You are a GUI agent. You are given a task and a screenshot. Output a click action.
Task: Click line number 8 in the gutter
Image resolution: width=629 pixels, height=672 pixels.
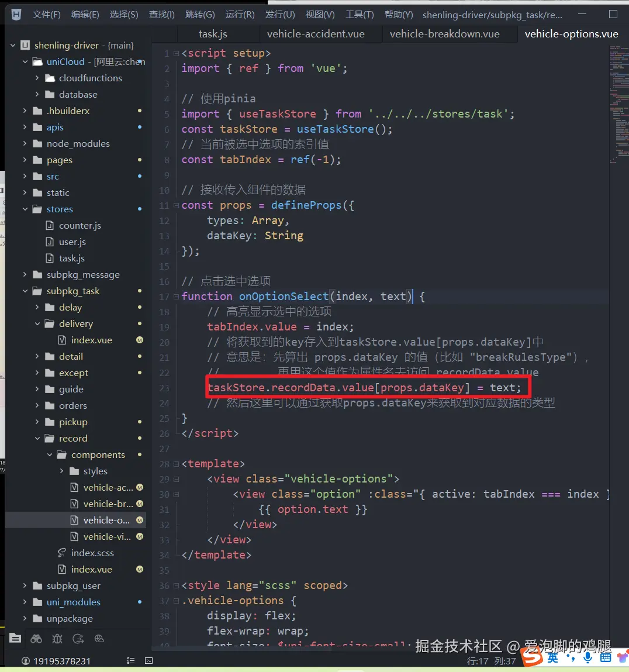pos(167,160)
